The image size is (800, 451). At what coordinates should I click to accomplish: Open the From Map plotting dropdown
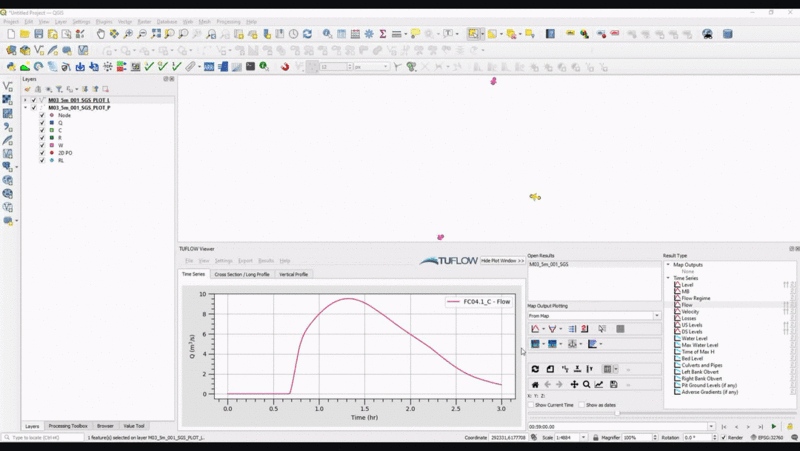click(594, 316)
